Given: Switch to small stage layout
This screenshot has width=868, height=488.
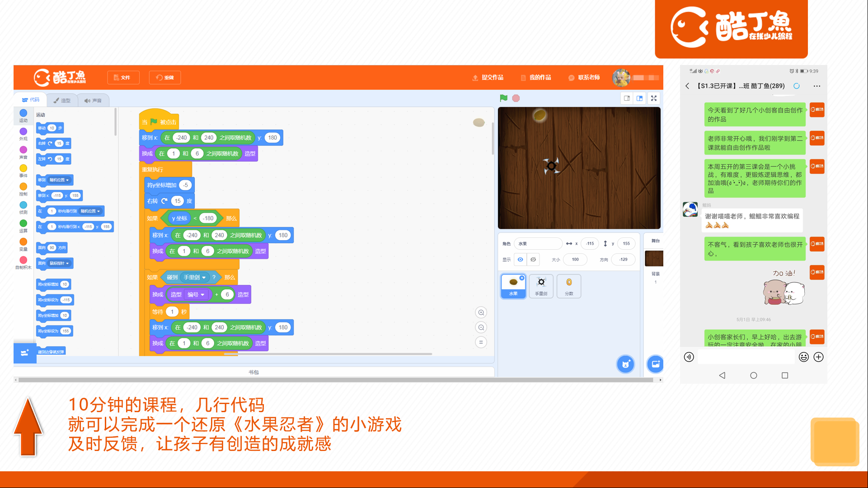Looking at the screenshot, I should coord(627,98).
